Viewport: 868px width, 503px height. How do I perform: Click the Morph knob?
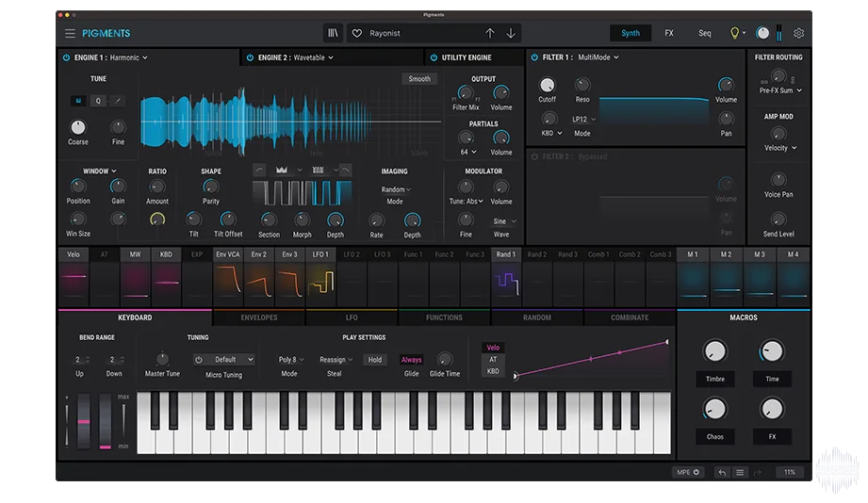[x=302, y=219]
